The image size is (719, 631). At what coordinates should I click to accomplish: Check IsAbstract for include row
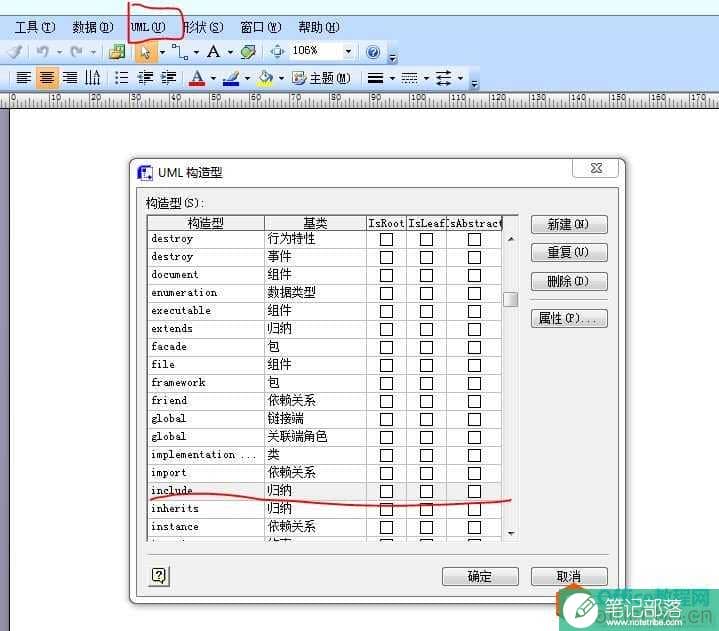474,491
